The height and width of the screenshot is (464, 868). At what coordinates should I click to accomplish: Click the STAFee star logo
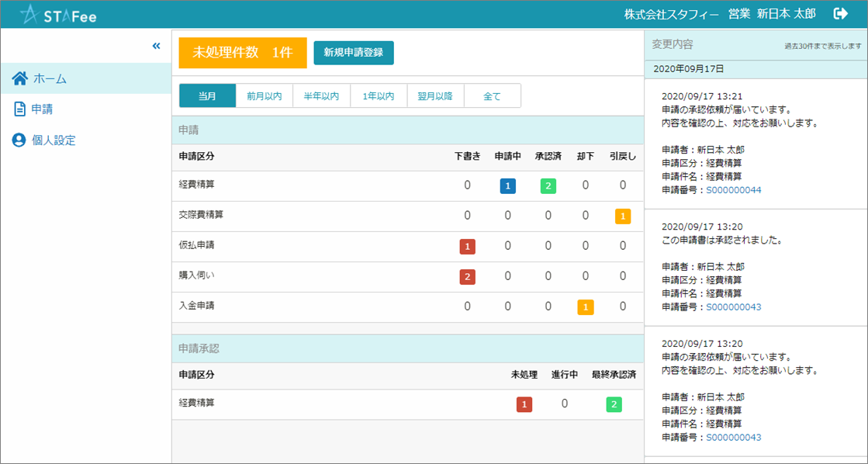pyautogui.click(x=29, y=14)
